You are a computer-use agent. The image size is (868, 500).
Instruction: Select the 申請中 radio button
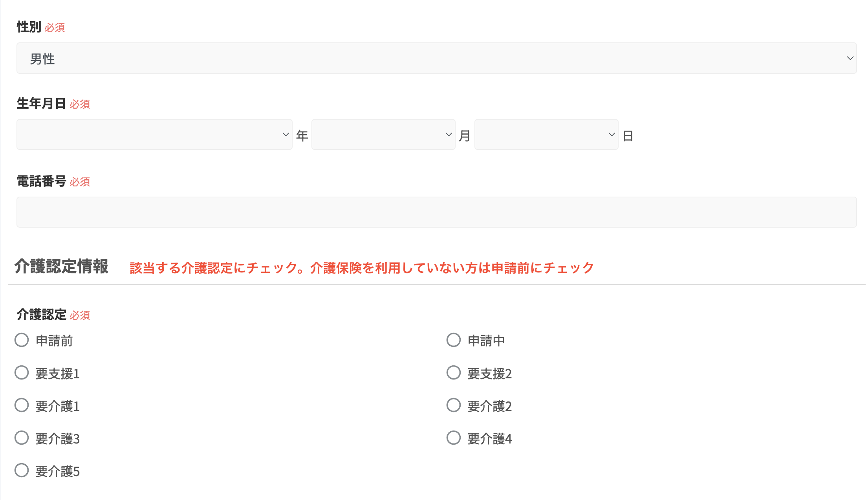click(x=453, y=339)
